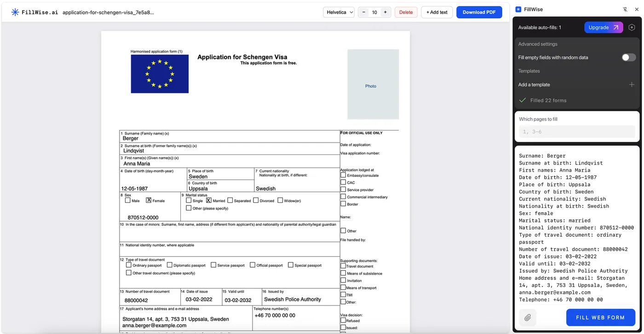644x334 pixels.
Task: Click the Issued by Swedish Police Authority field
Action: click(293, 299)
